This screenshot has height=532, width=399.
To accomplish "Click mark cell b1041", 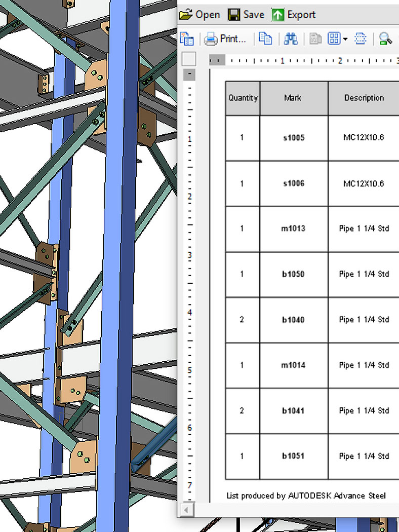I will coord(294,411).
